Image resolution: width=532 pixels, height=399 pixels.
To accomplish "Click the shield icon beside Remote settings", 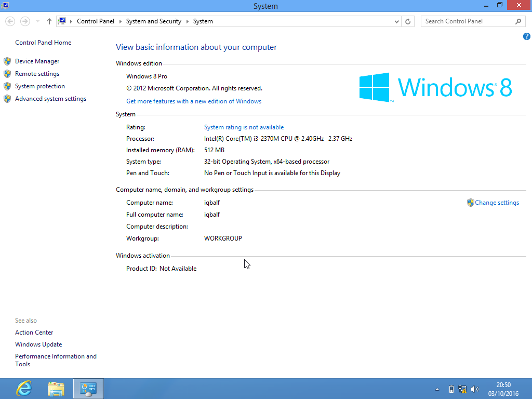I will [7, 74].
